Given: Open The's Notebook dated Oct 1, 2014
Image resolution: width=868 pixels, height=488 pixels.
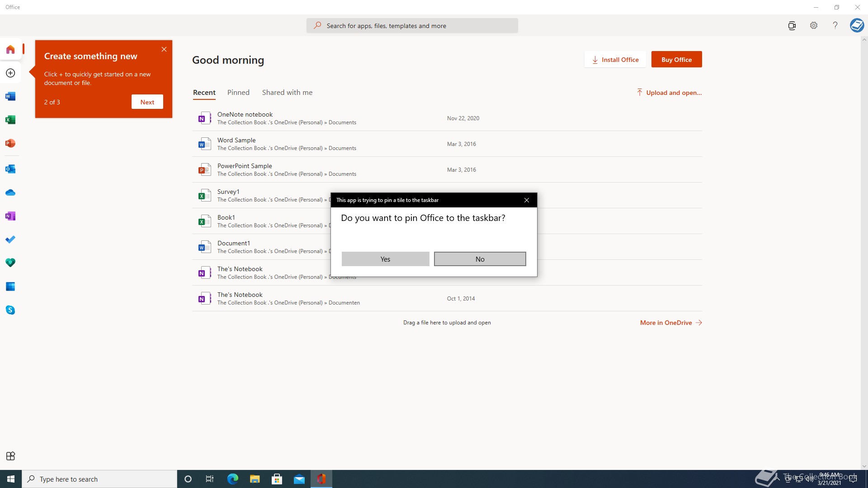Looking at the screenshot, I should pyautogui.click(x=447, y=299).
